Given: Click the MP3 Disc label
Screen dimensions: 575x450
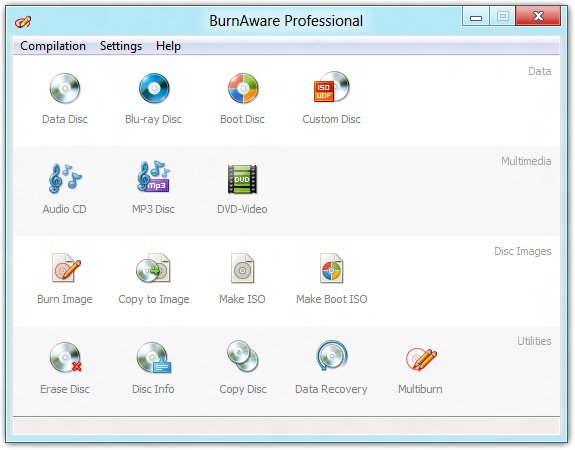Looking at the screenshot, I should coord(153,209).
